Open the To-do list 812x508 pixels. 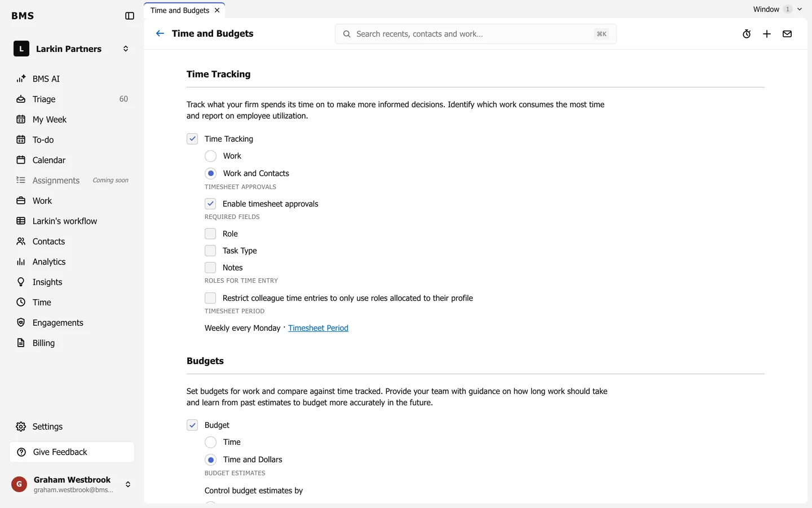72,139
